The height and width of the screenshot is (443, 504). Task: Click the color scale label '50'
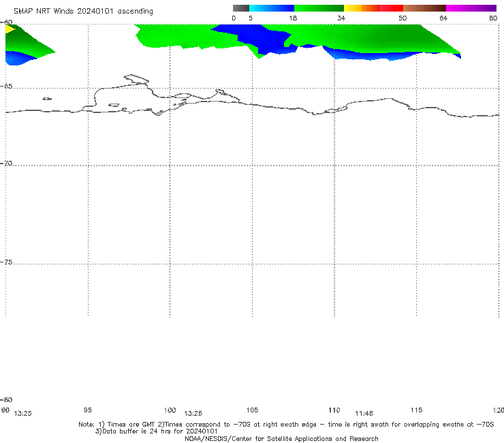pos(403,18)
